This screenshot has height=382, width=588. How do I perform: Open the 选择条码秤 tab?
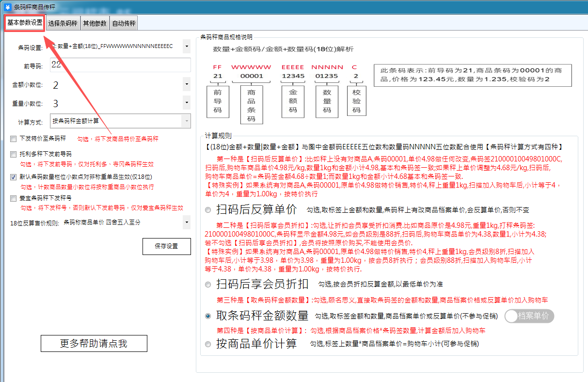[x=63, y=23]
